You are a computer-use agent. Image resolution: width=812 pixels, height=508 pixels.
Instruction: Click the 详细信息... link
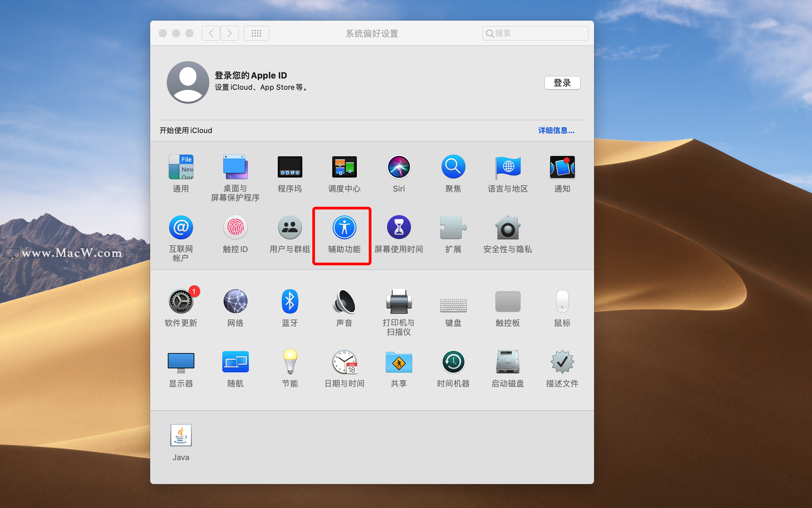pos(557,130)
